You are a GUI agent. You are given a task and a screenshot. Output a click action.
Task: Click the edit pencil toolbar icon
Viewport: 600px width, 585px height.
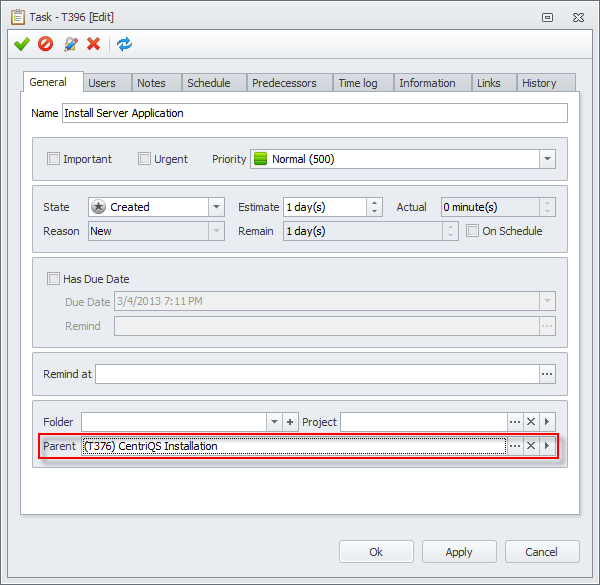click(x=70, y=44)
